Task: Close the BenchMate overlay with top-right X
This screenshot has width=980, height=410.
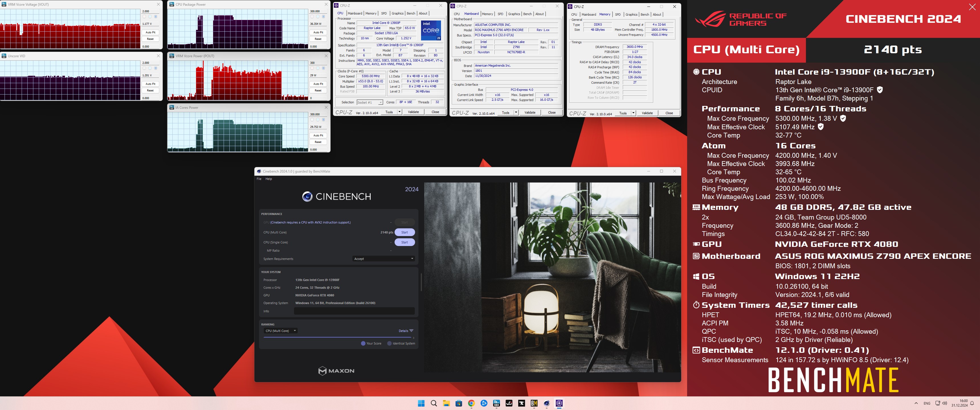Action: [x=972, y=7]
